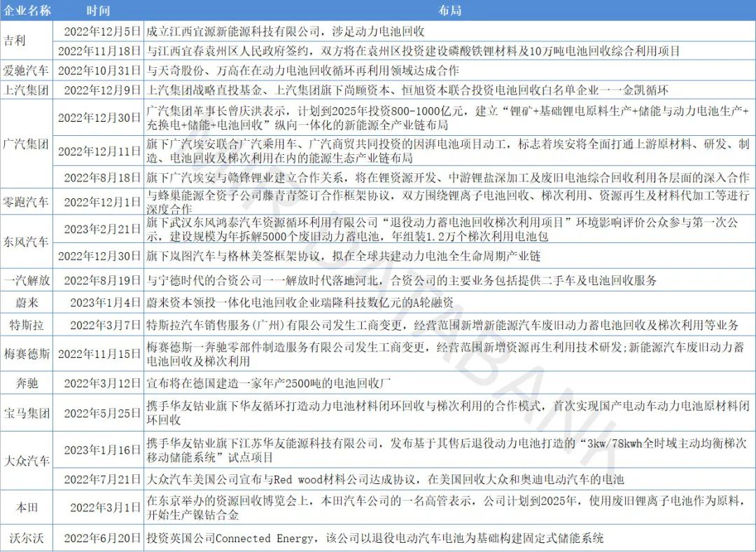
Task: Click the date cell 2023年2月21日
Action: (98, 230)
